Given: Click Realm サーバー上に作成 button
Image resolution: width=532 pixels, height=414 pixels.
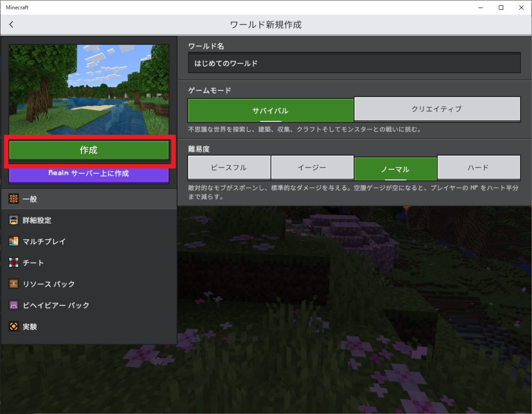Looking at the screenshot, I should point(89,174).
